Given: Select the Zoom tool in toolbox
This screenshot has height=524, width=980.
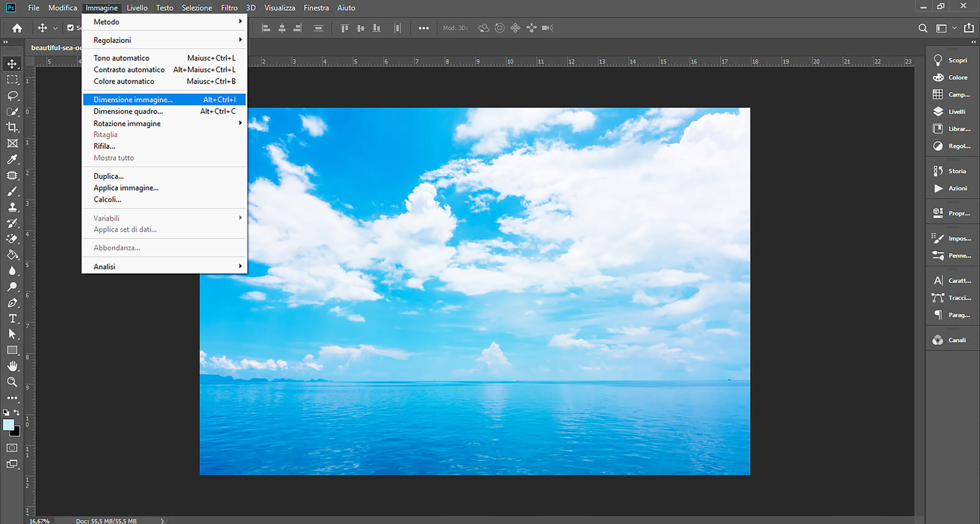Looking at the screenshot, I should click(12, 382).
